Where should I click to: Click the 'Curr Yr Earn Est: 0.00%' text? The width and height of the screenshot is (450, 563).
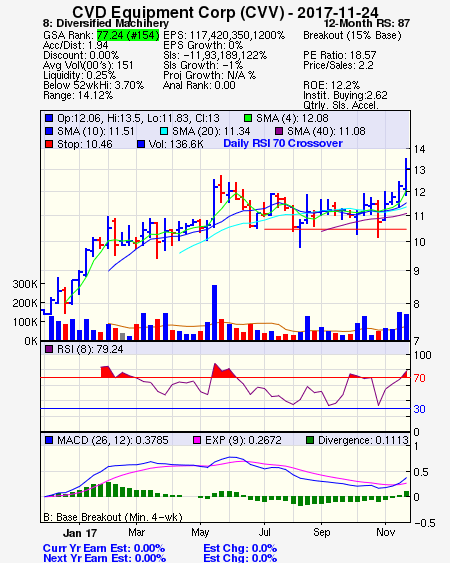pyautogui.click(x=104, y=548)
